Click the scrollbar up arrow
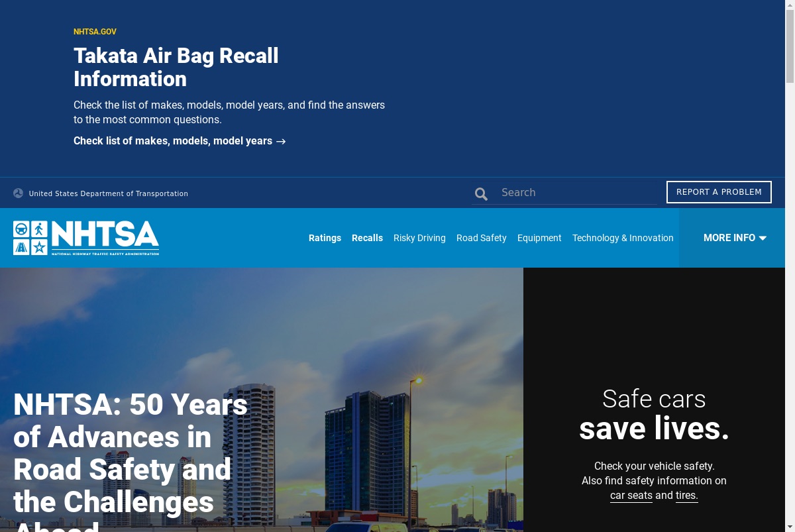 [790, 5]
